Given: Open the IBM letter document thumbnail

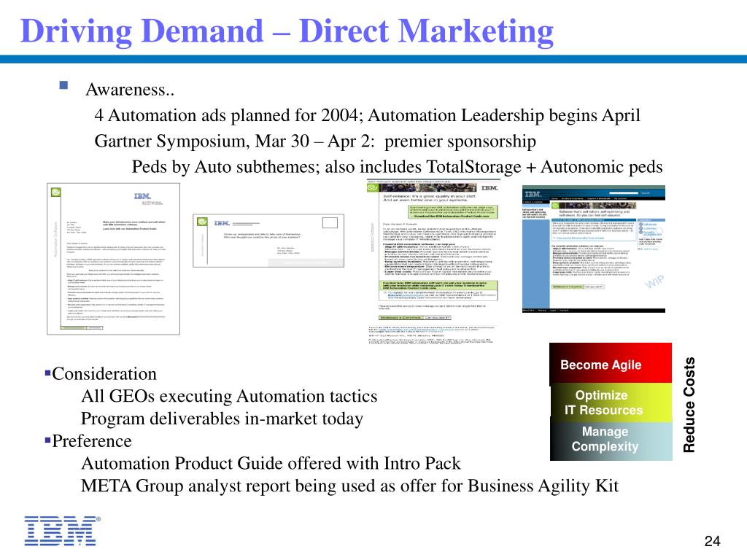Looking at the screenshot, I should 113,259.
